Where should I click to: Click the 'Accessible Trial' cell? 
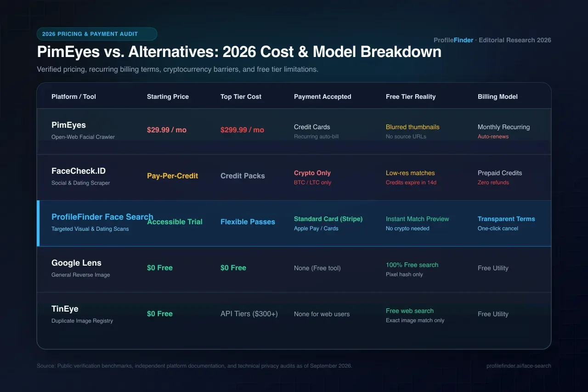(175, 222)
